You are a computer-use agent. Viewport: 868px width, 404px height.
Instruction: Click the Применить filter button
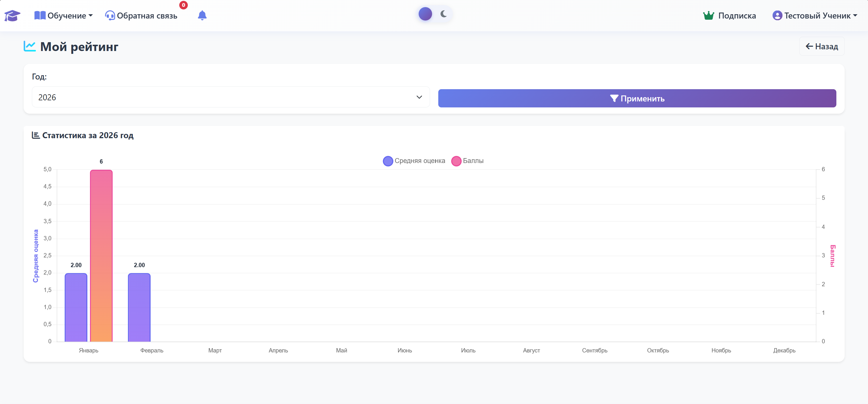(637, 98)
